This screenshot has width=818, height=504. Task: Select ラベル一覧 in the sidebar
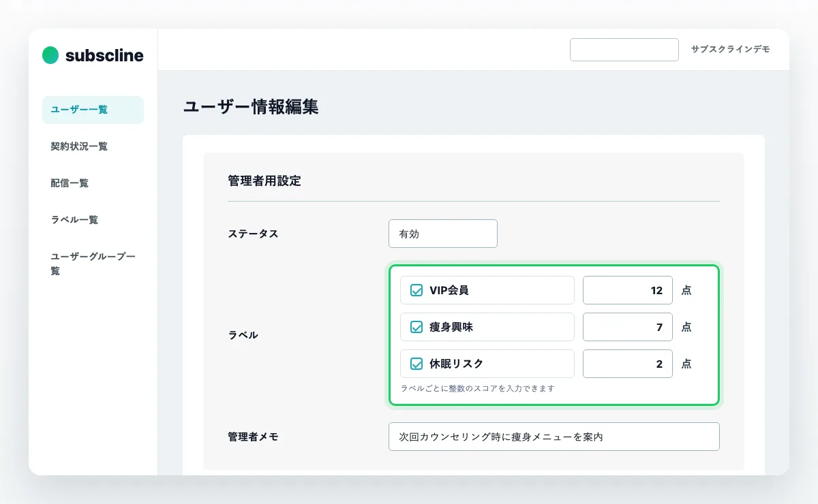[74, 220]
